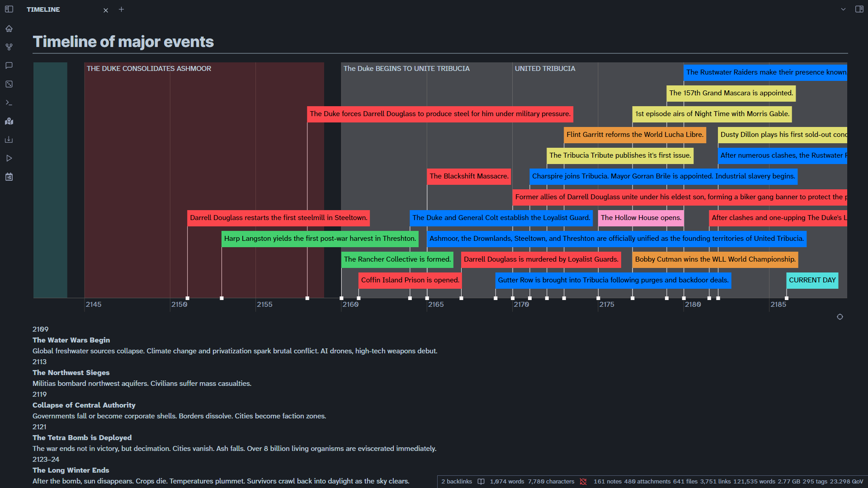Click the 2150 axis year label
The image size is (868, 488).
[179, 305]
